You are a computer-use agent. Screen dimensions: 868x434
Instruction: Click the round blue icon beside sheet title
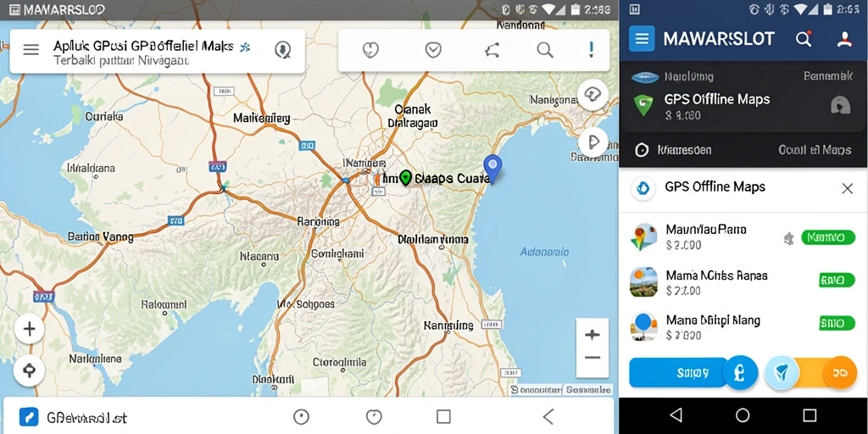(x=643, y=189)
